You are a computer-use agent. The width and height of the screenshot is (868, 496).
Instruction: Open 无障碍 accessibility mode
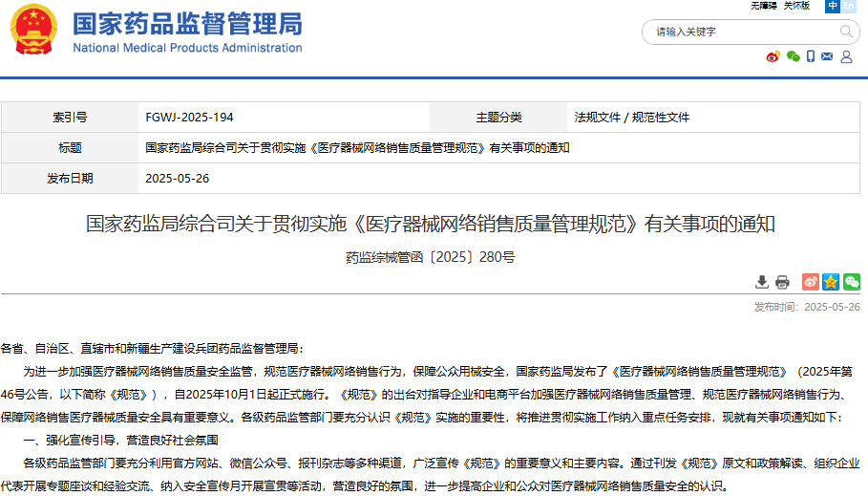click(x=763, y=6)
